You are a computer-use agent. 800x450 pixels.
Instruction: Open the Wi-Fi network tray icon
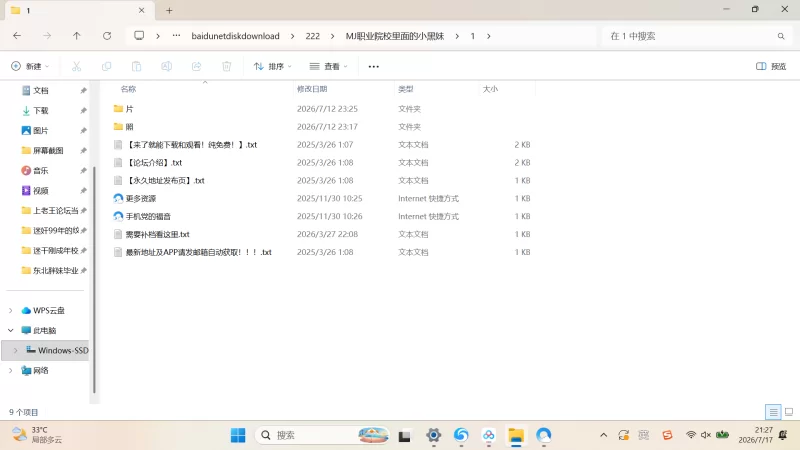click(x=691, y=435)
